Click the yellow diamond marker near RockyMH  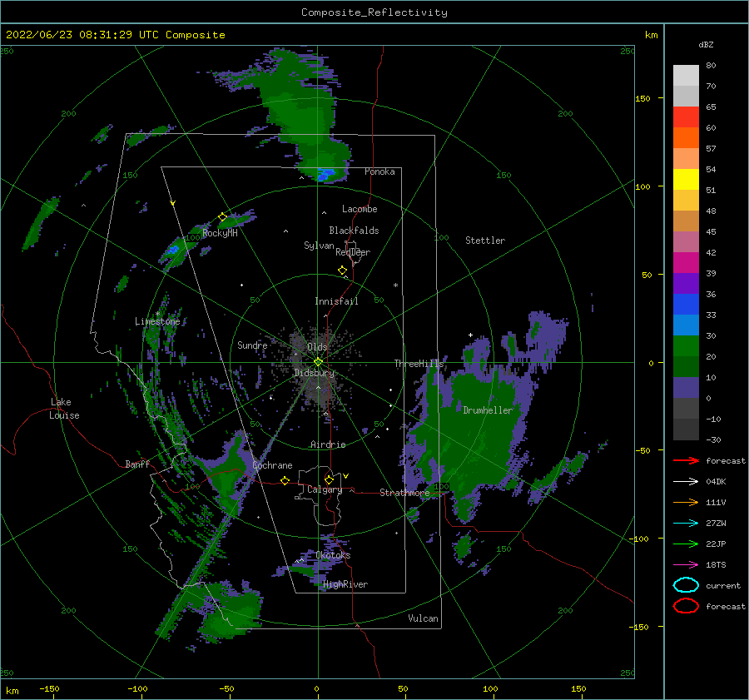[x=222, y=217]
